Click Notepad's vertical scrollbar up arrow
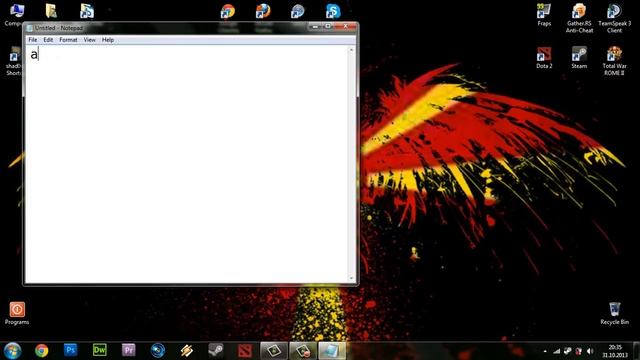The width and height of the screenshot is (640, 360). [351, 50]
